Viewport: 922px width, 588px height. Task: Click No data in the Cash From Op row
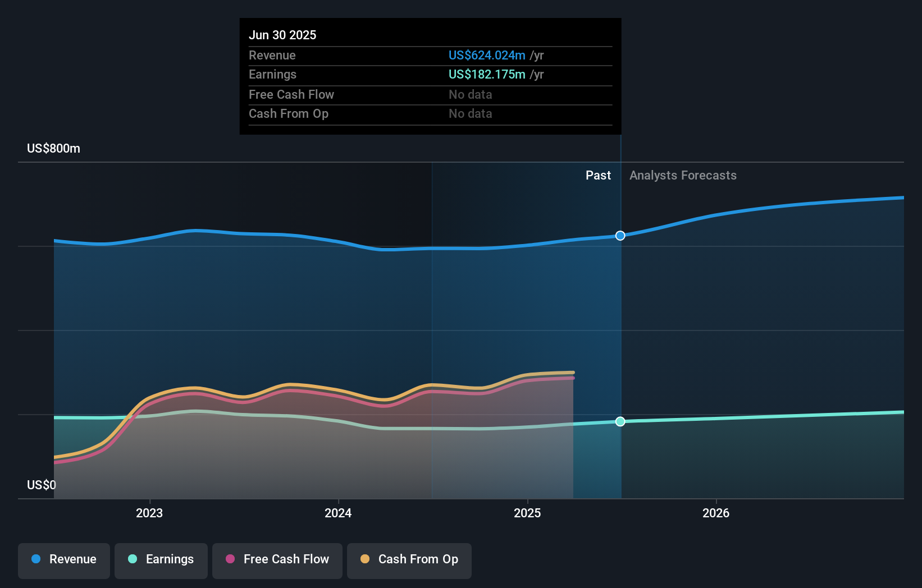coord(471,114)
